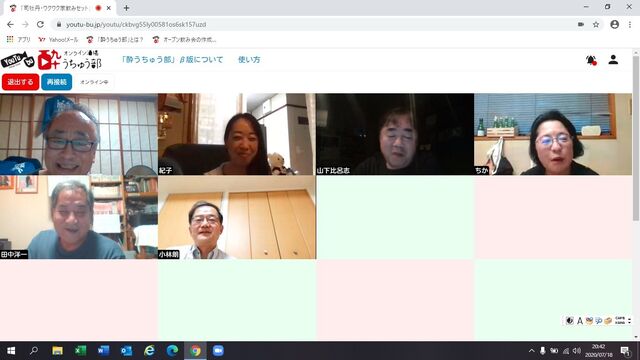Click Chrome icon in taskbar
640x360 pixels.
[x=196, y=351]
